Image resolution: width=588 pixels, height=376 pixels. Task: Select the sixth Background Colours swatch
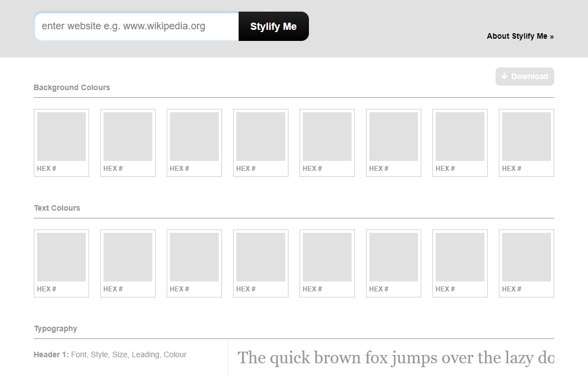394,137
